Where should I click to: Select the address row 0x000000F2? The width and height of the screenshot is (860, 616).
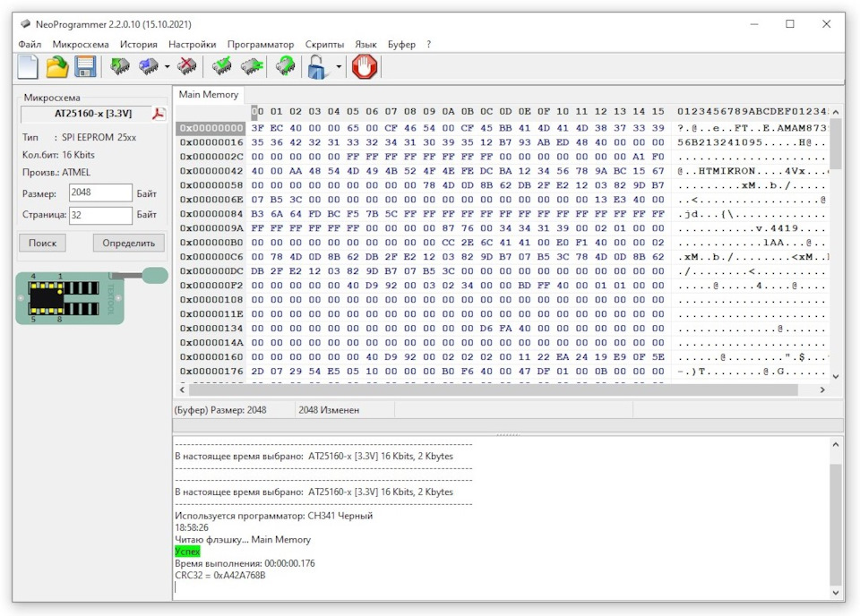coord(211,285)
